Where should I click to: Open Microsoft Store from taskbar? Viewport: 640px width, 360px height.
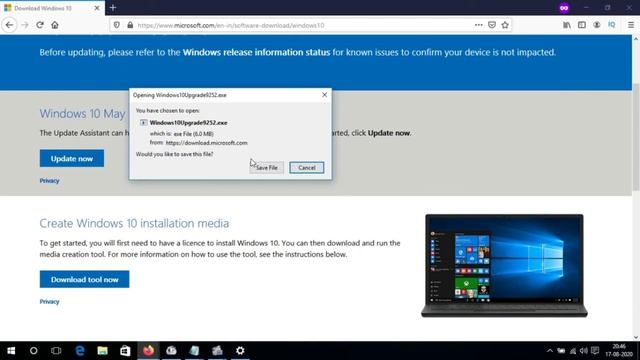point(125,351)
